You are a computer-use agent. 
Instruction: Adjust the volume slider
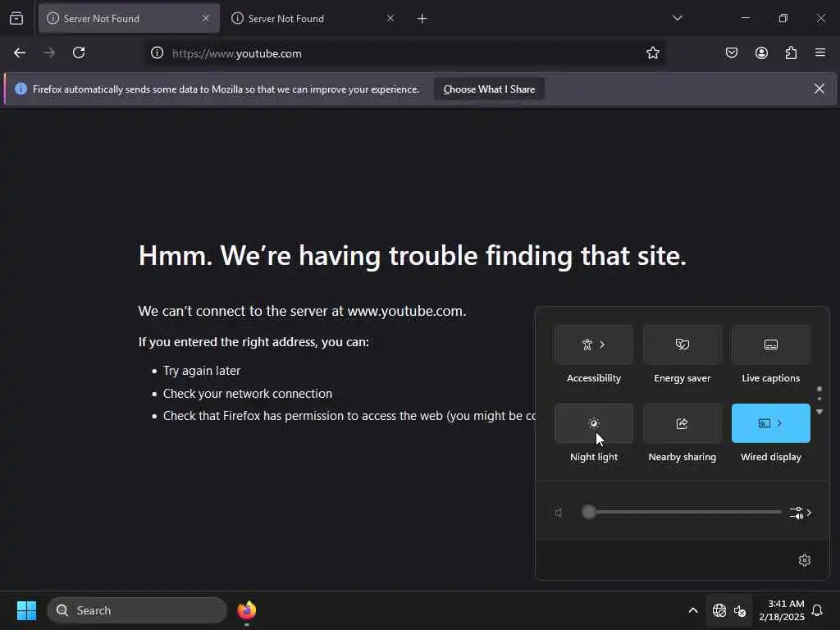[682, 512]
